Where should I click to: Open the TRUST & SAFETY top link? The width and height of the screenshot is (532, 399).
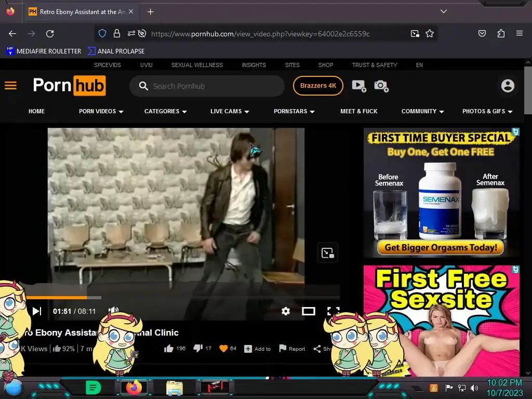(374, 65)
